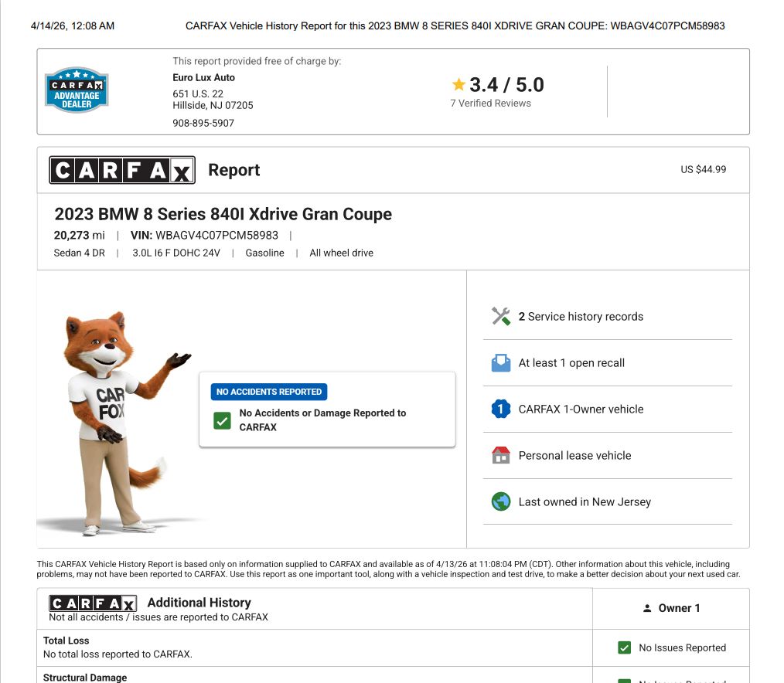Click the VIN number text
784x683 pixels.
[216, 235]
